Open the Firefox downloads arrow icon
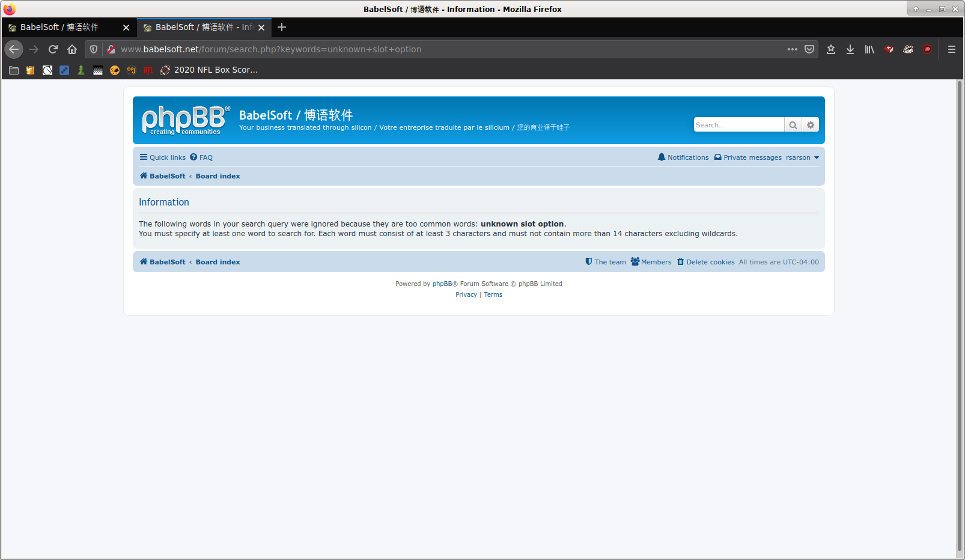The image size is (965, 560). coord(850,49)
